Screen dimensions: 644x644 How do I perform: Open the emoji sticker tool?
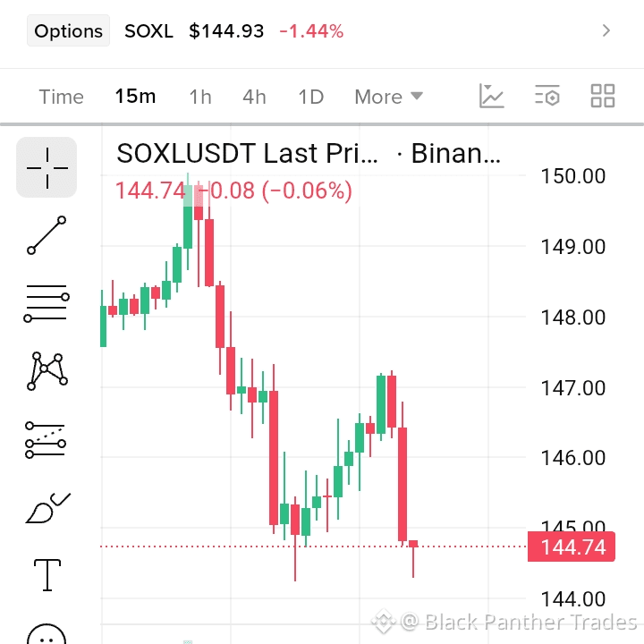pos(47,634)
